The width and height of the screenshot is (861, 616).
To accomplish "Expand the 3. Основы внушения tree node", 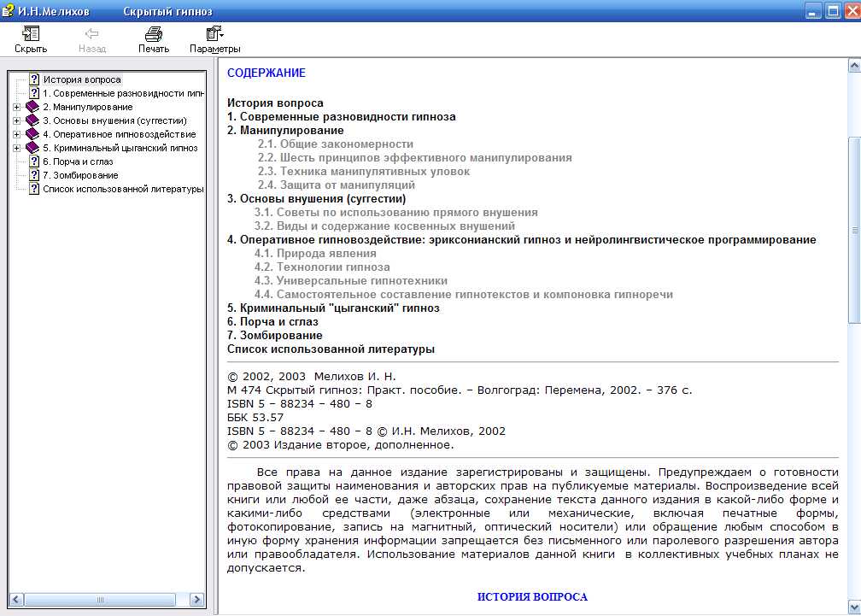I will [x=17, y=120].
